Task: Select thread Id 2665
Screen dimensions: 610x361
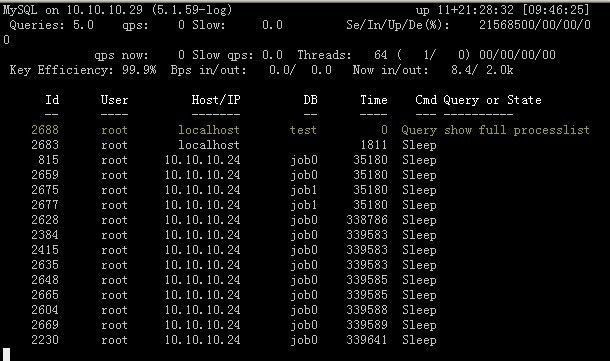Action: pos(45,295)
